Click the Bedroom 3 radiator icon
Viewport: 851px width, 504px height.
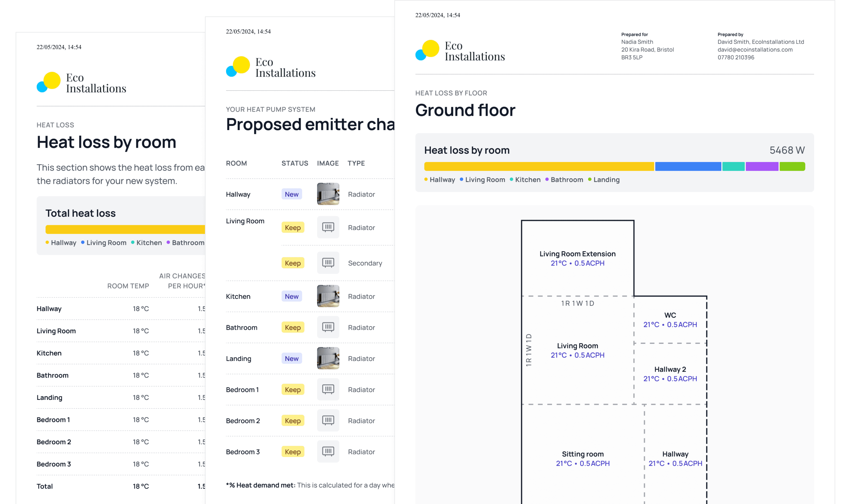[328, 451]
